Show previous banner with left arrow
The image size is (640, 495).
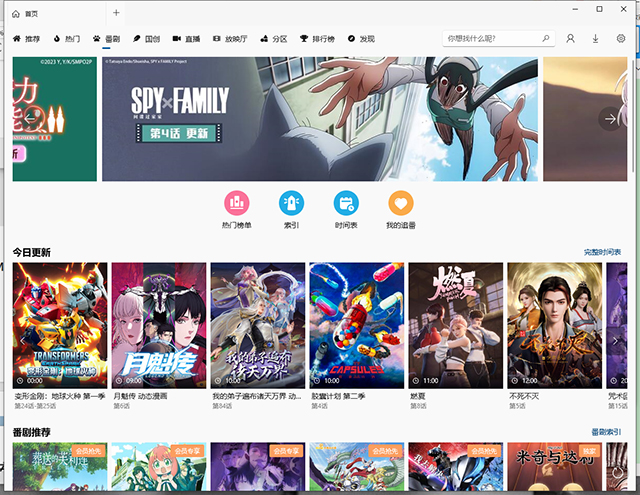[x=29, y=119]
